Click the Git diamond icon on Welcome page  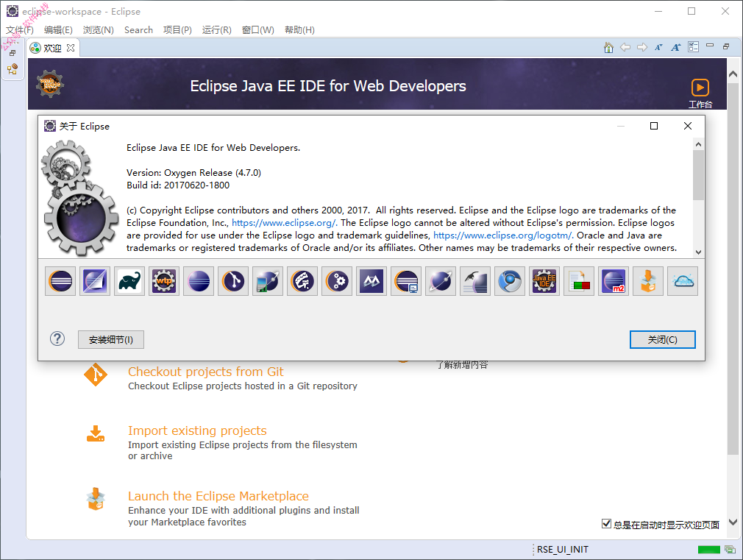click(96, 375)
